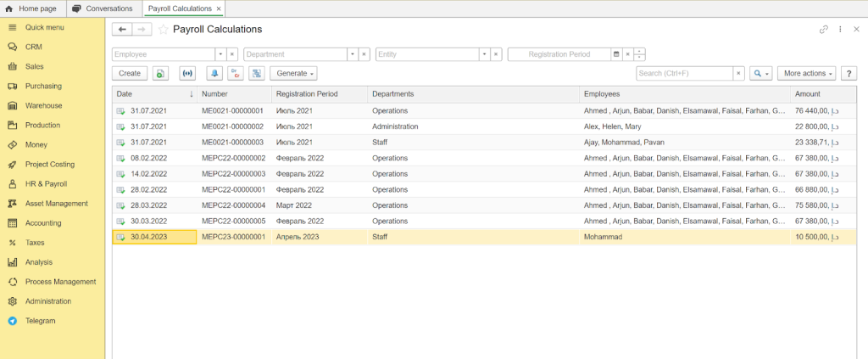Click the Dr/Cr ledger entries icon
The width and height of the screenshot is (868, 359).
(236, 74)
